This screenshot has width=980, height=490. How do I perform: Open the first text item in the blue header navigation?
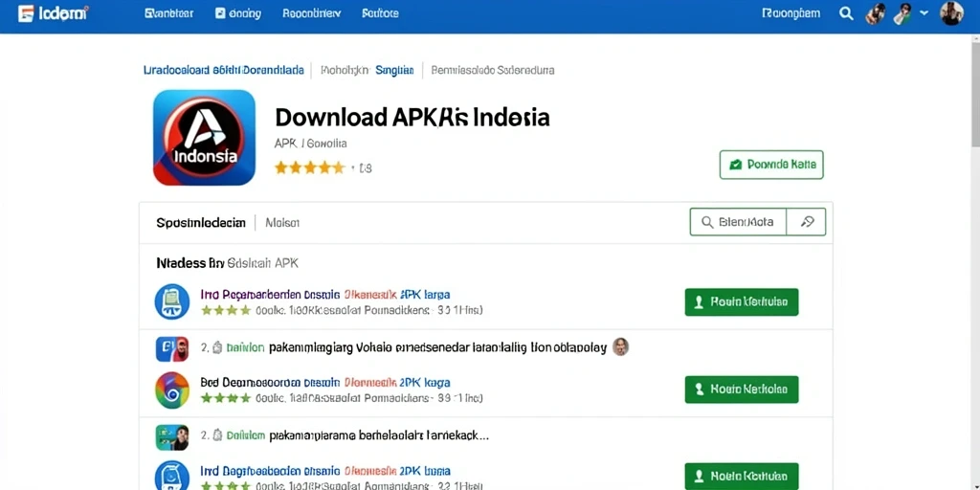click(170, 13)
